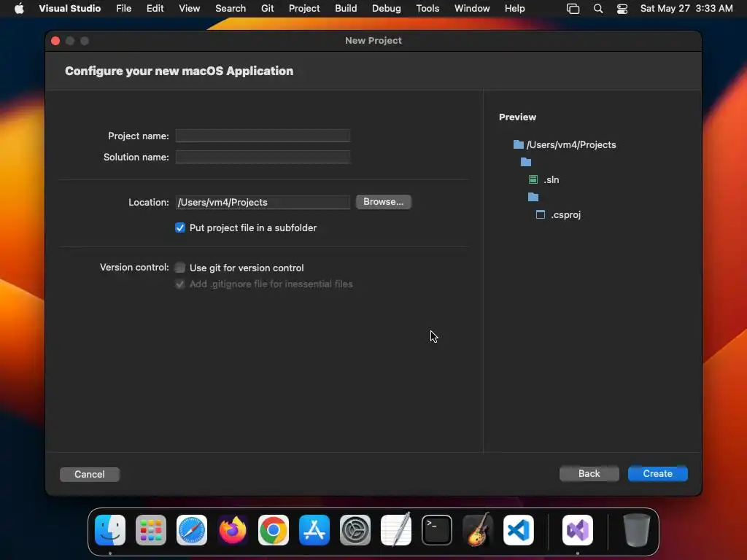Open the Git menu
Viewport: 747px width, 560px height.
(x=267, y=8)
